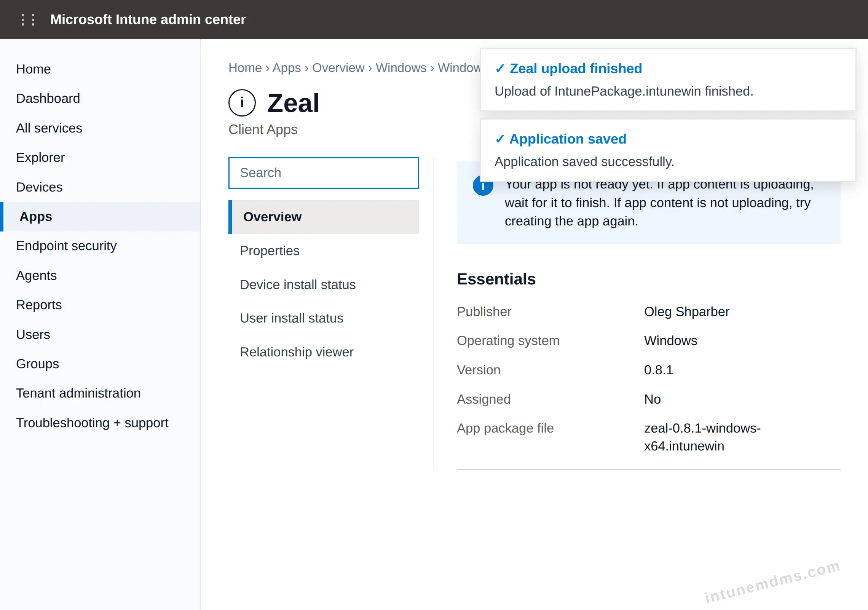The image size is (868, 610).
Task: Click the Version label
Action: 479,370
